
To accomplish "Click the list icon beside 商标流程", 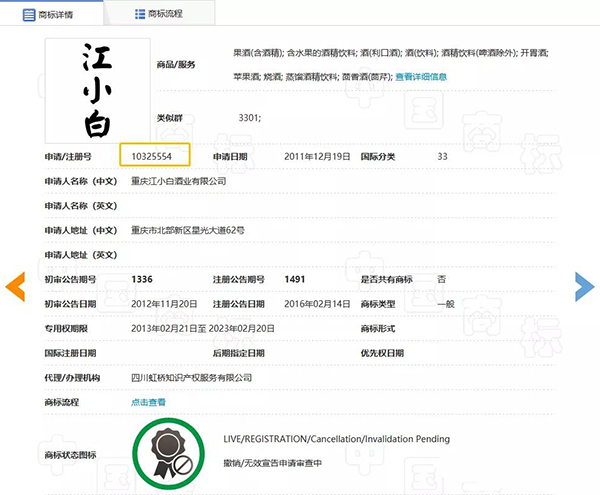I will [140, 14].
